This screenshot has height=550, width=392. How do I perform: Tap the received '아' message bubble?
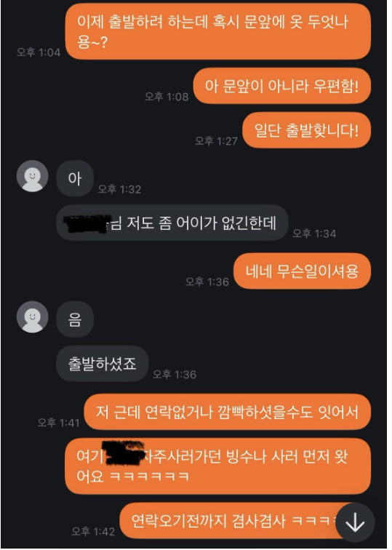(x=75, y=178)
